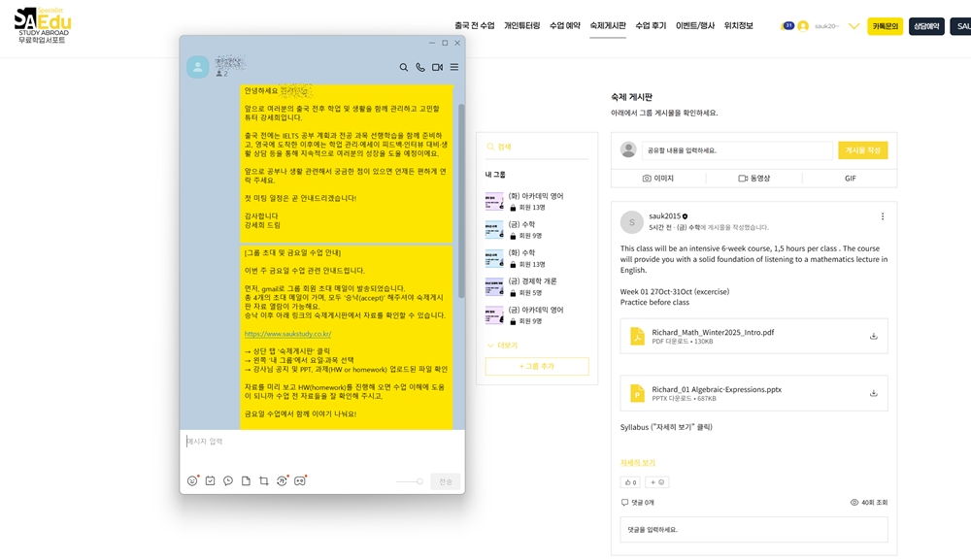The width and height of the screenshot is (971, 560).
Task: Open the 숙제게시판 navigation tab
Action: pos(608,26)
